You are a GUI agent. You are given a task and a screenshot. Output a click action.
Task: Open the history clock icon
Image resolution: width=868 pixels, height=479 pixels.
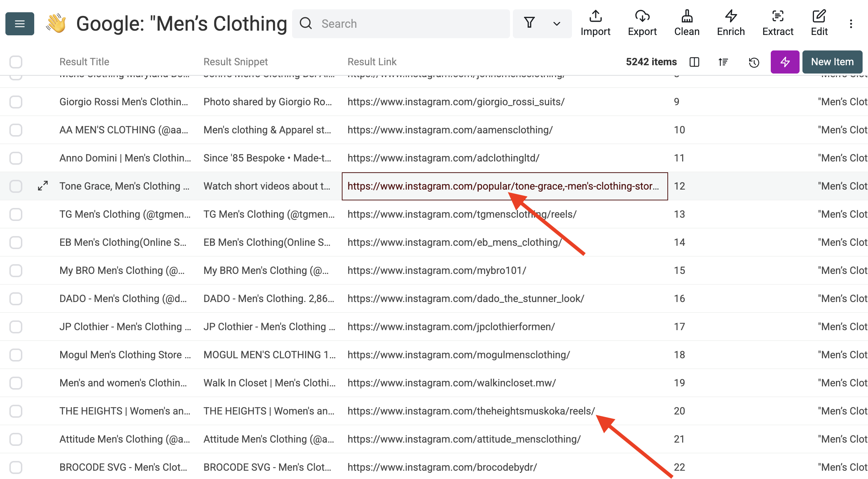tap(754, 62)
